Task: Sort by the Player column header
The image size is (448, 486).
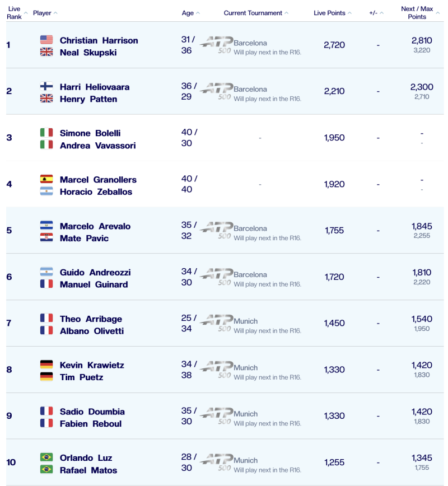Action: pos(45,13)
